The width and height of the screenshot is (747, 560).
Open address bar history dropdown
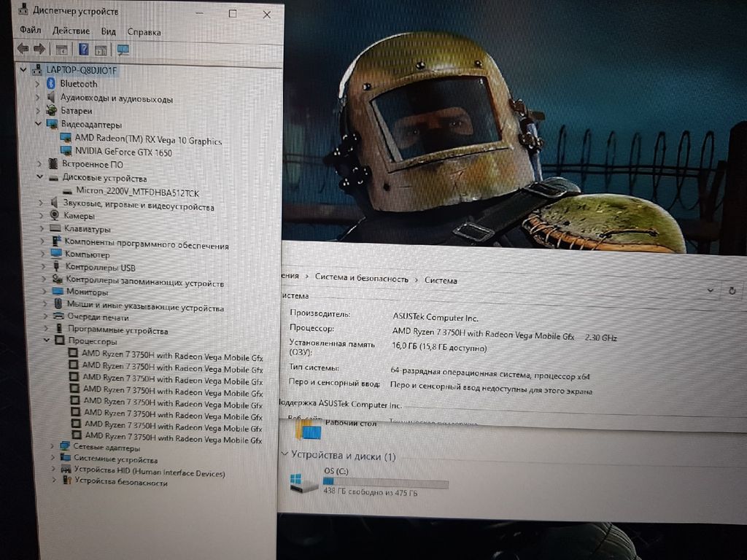pyautogui.click(x=711, y=290)
